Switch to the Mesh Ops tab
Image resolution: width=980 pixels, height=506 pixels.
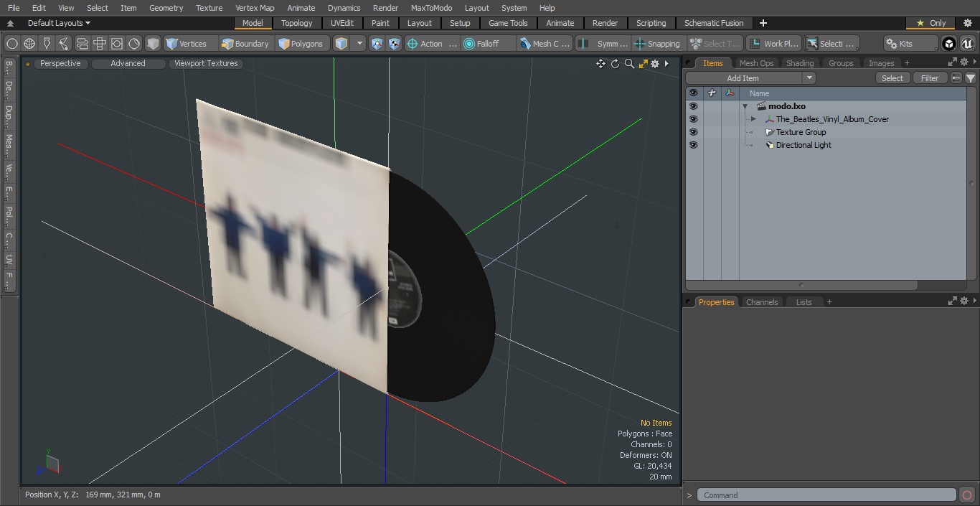(x=756, y=63)
